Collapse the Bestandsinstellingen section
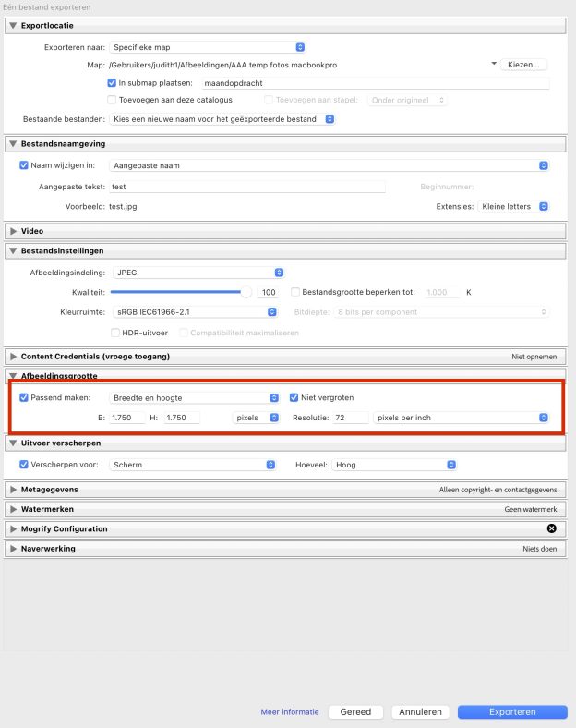Image resolution: width=576 pixels, height=728 pixels. [13, 250]
